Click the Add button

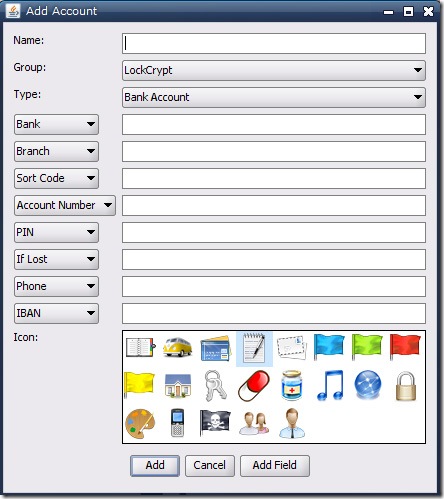[x=155, y=465]
